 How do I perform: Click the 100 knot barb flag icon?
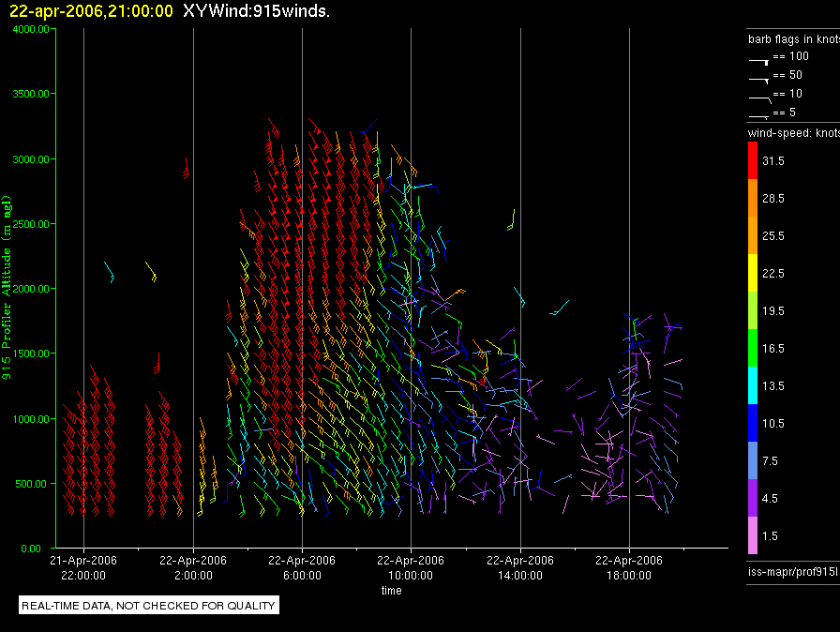tap(758, 62)
